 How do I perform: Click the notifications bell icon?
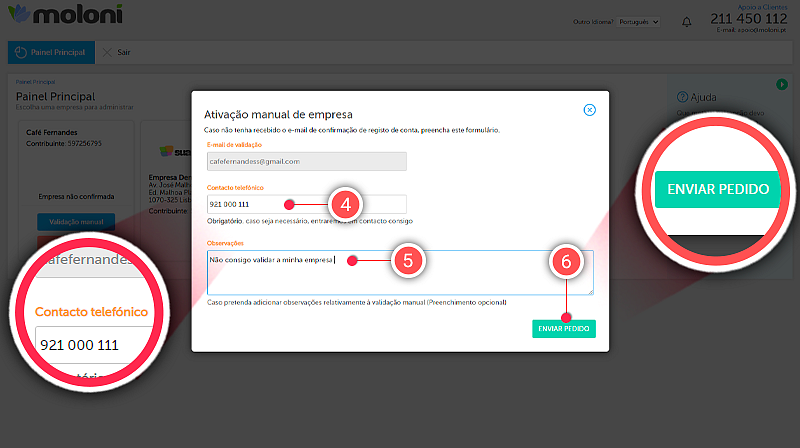pos(686,22)
